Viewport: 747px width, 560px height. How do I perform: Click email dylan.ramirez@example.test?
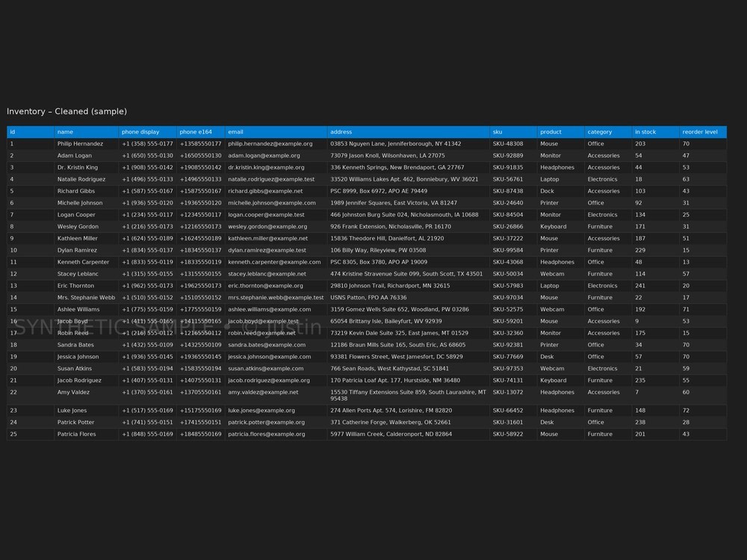point(276,250)
